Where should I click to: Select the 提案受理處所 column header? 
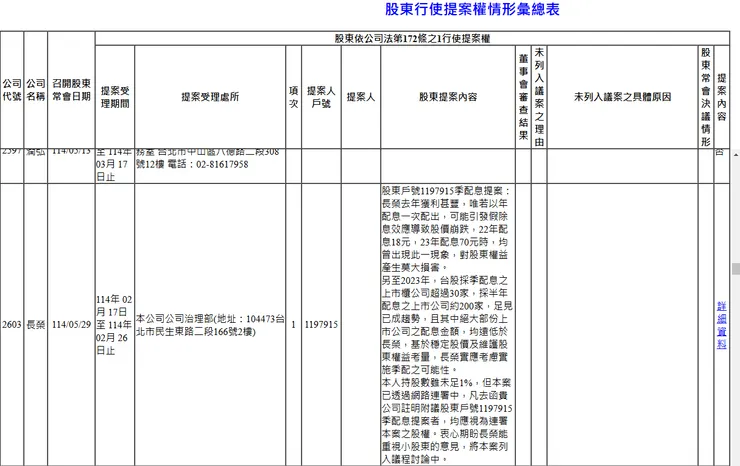pos(210,97)
